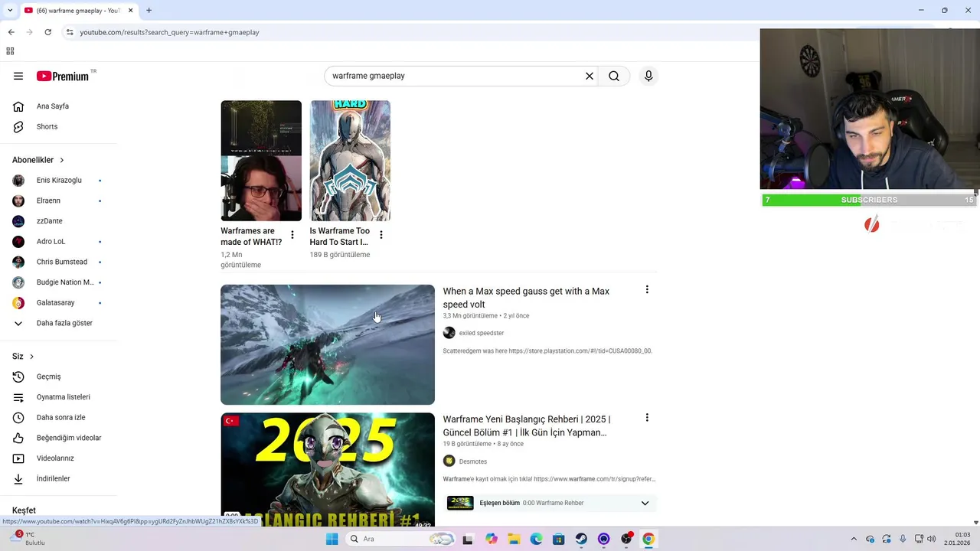Open Microsoft Store from the taskbar

click(559, 539)
